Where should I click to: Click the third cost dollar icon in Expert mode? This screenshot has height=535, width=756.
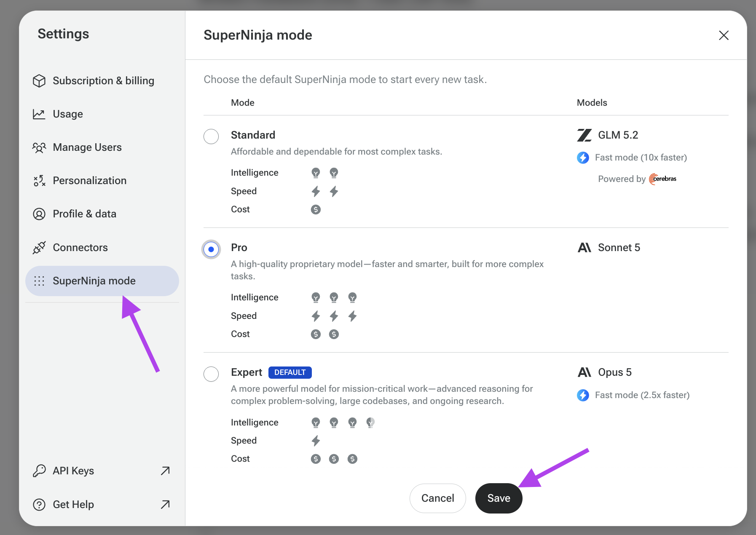(x=352, y=459)
